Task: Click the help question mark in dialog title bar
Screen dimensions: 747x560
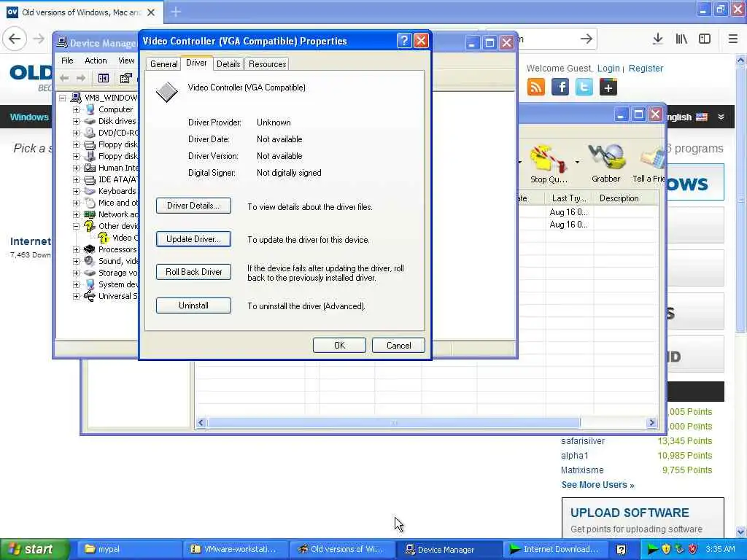Action: pos(404,41)
